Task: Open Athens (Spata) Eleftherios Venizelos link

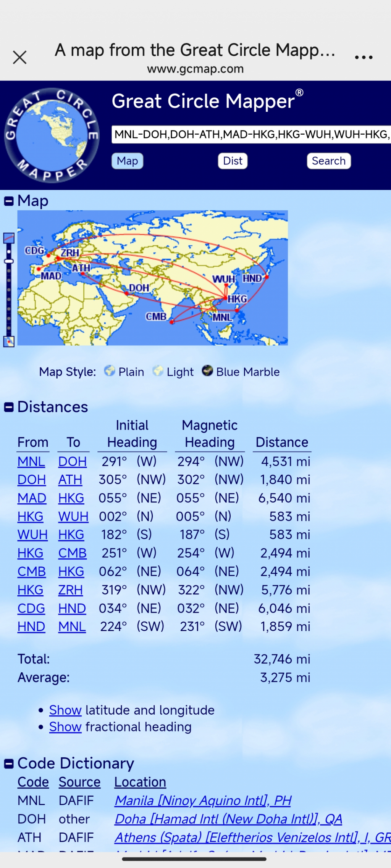Action: point(253,837)
